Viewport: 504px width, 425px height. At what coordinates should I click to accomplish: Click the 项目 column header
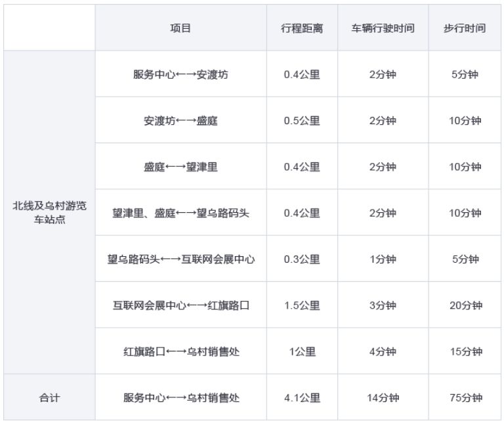180,29
